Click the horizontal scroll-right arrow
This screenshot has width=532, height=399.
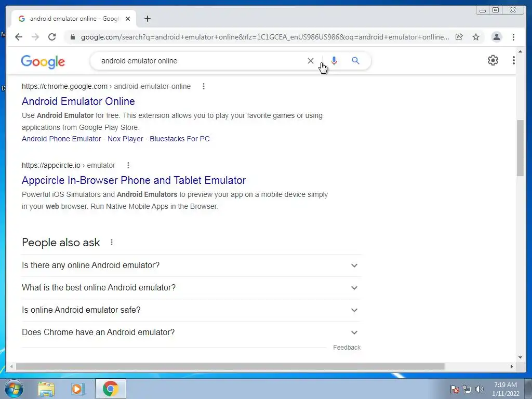[512, 366]
